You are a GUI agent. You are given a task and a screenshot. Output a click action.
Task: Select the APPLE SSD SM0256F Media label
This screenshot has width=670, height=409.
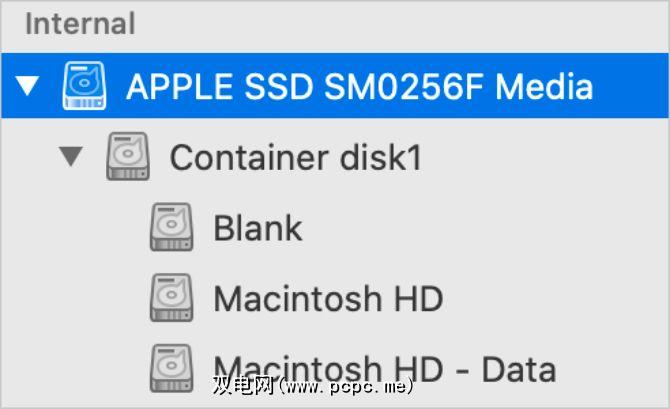(359, 87)
